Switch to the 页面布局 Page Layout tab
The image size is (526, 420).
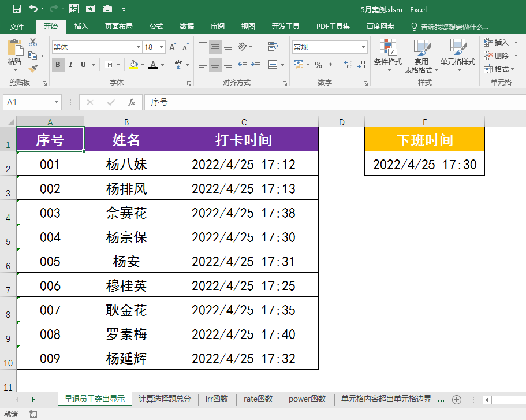pos(118,27)
